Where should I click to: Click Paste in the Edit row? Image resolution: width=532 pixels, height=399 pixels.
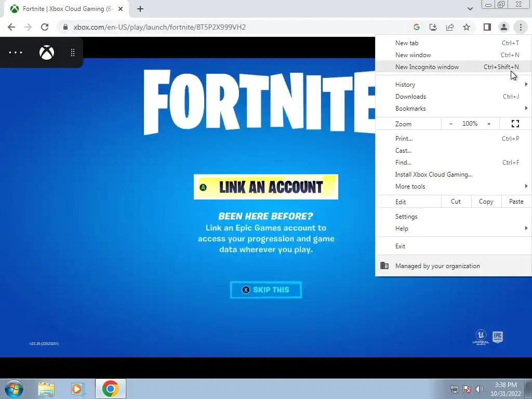[516, 202]
